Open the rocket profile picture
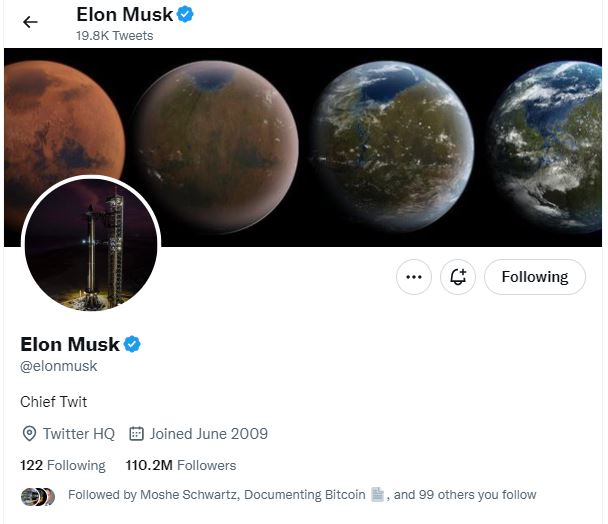The height and width of the screenshot is (524, 608). coord(90,247)
